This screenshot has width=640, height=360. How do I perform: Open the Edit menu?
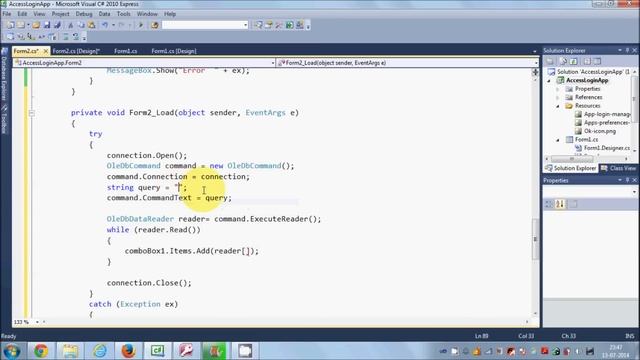click(x=22, y=14)
